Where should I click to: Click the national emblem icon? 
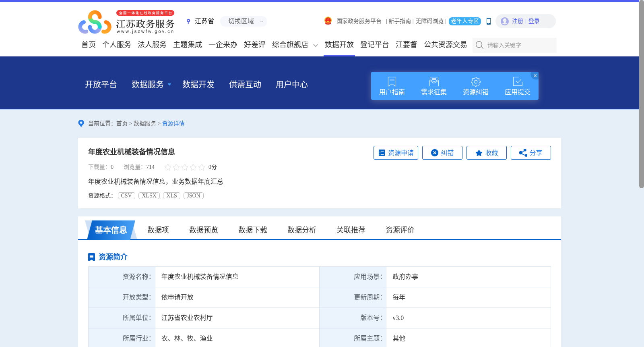[328, 21]
